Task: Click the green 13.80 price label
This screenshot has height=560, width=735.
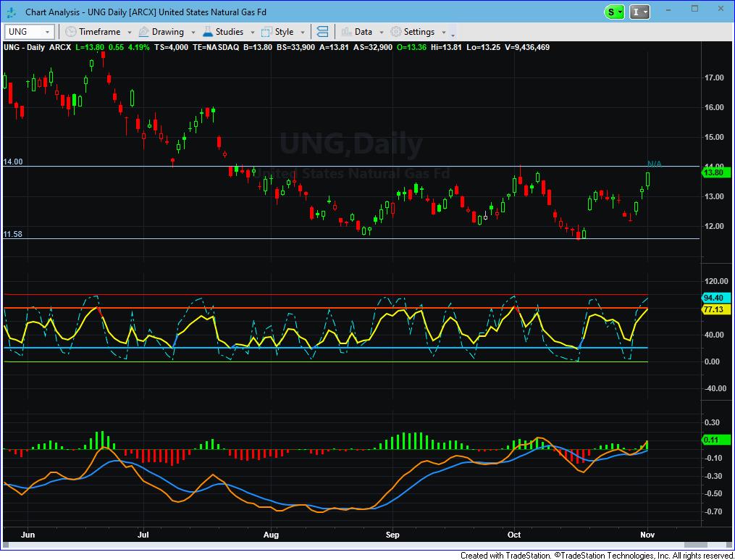Action: click(x=714, y=172)
